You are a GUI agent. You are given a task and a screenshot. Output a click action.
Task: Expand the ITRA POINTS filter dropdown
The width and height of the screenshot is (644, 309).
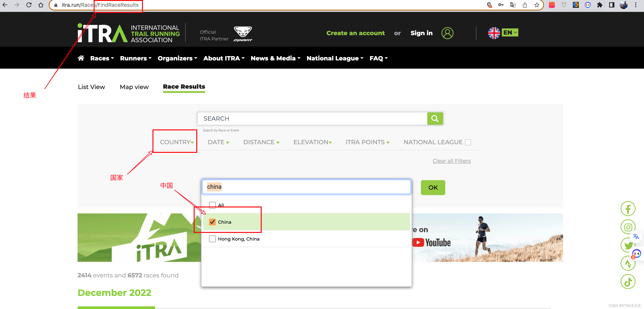tap(368, 142)
